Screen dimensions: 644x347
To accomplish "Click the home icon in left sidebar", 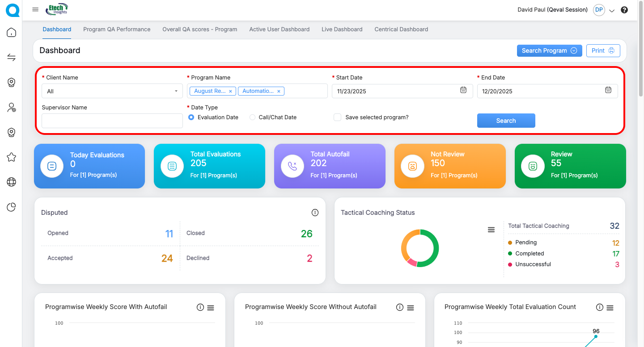I will (x=11, y=33).
